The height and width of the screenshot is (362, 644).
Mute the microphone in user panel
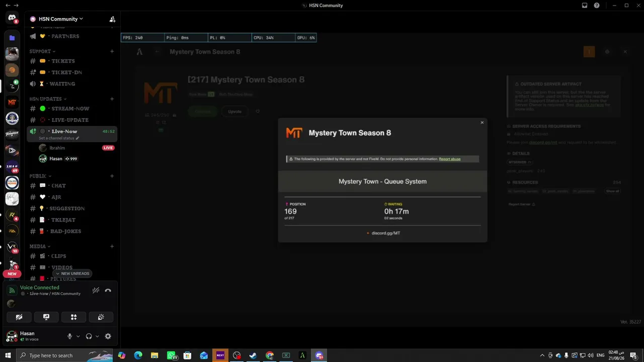click(70, 336)
